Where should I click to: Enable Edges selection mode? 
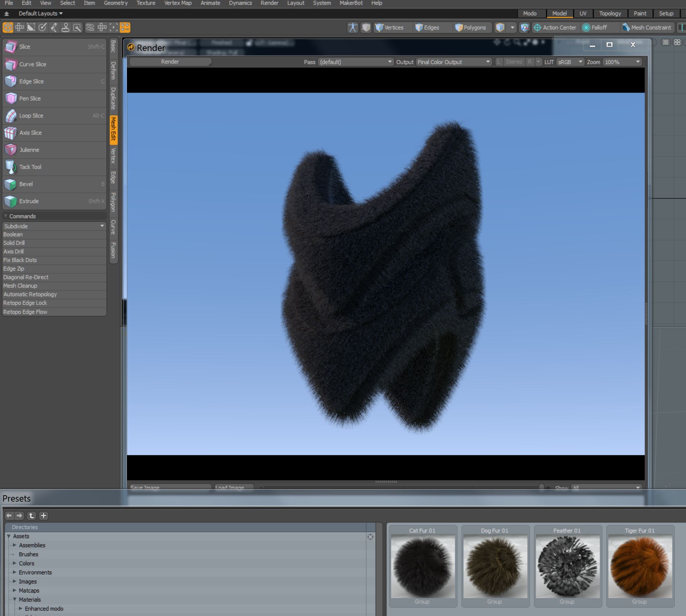(427, 28)
